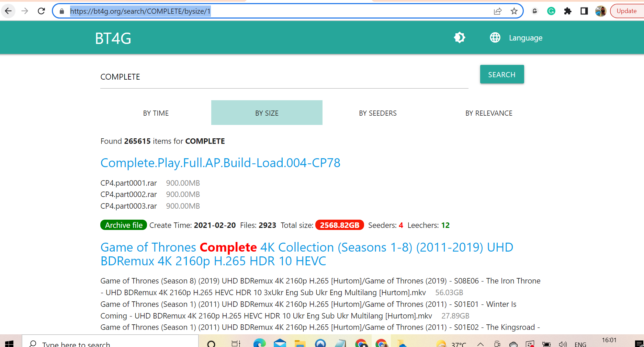644x347 pixels.
Task: Toggle dark mode with the moon icon
Action: point(460,38)
